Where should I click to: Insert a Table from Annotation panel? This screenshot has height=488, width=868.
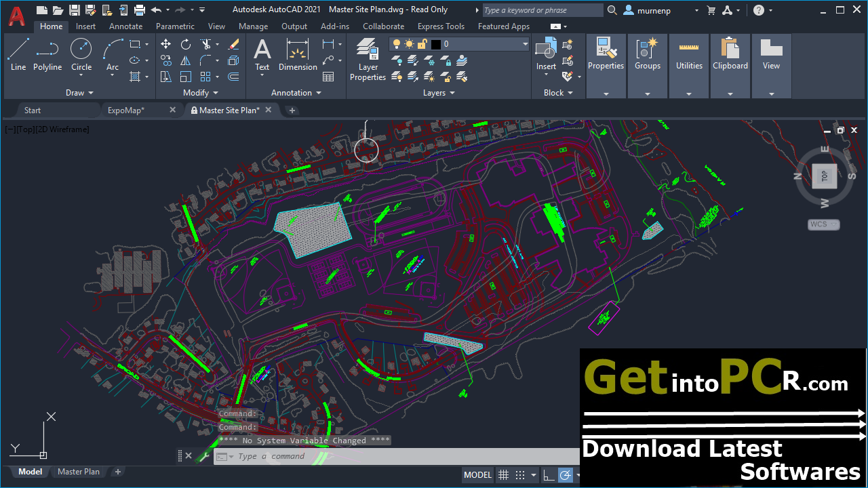(328, 77)
